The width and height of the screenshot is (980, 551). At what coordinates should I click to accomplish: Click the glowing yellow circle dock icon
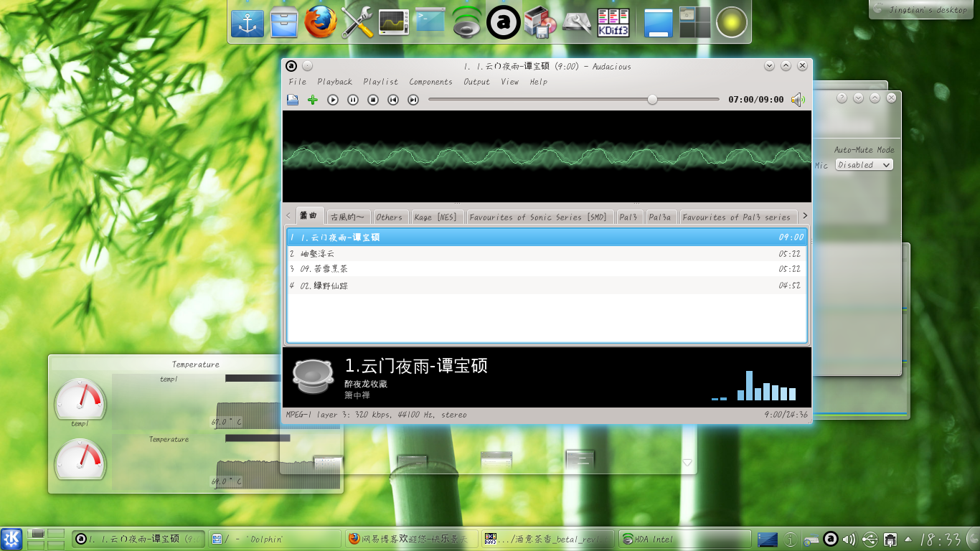(x=732, y=23)
